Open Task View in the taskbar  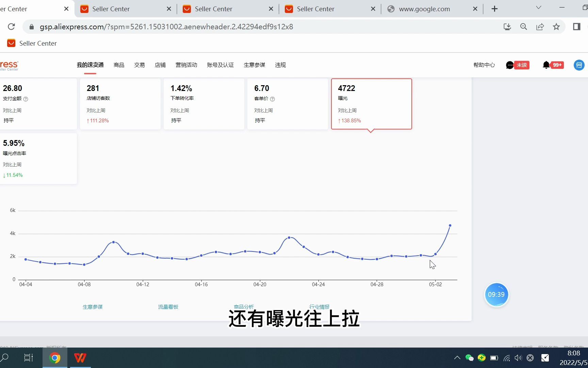[x=29, y=358]
